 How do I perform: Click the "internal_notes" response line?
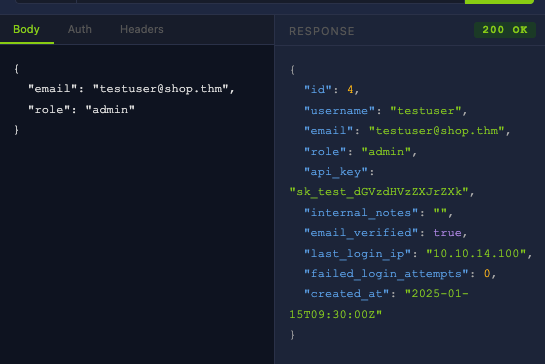tap(379, 213)
